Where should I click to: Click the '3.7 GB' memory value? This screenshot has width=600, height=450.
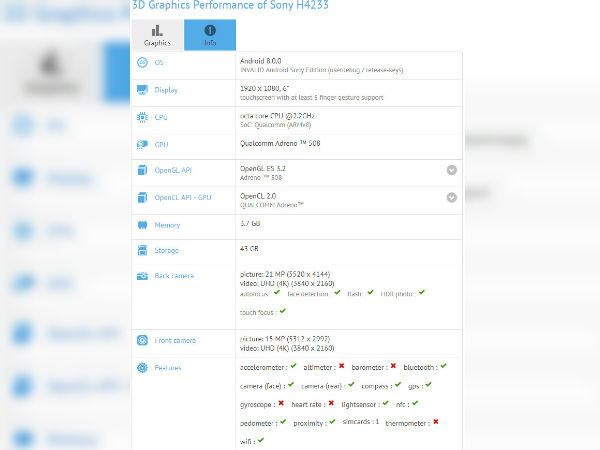(x=250, y=223)
